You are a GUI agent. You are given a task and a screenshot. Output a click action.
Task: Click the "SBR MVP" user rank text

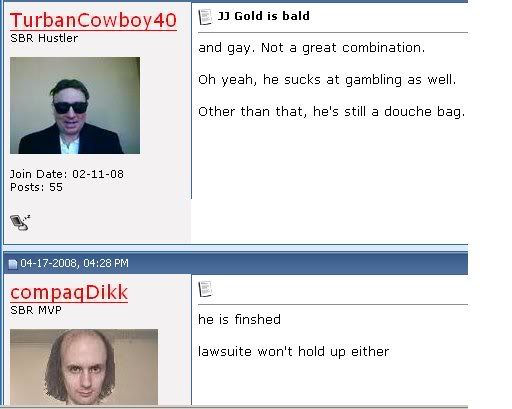coord(36,310)
